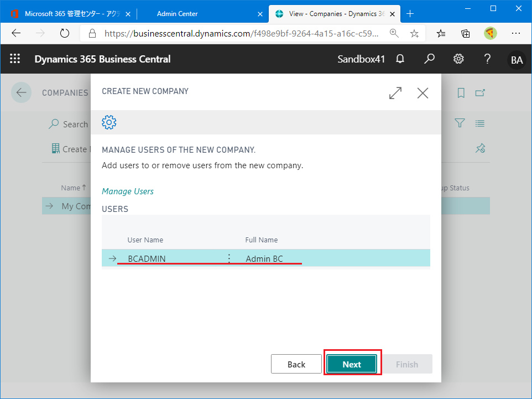Click the Dynamics 365 Business Central title
This screenshot has width=532, height=399.
102,59
